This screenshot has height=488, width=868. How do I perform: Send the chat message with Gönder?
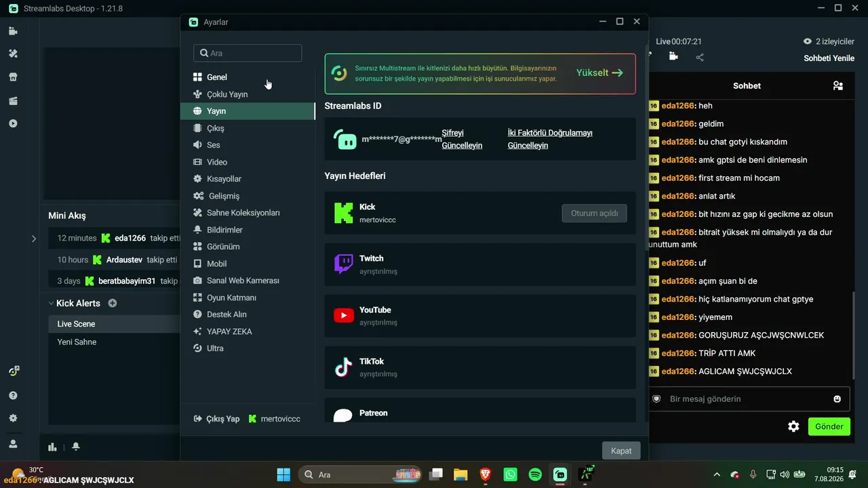coord(829,426)
